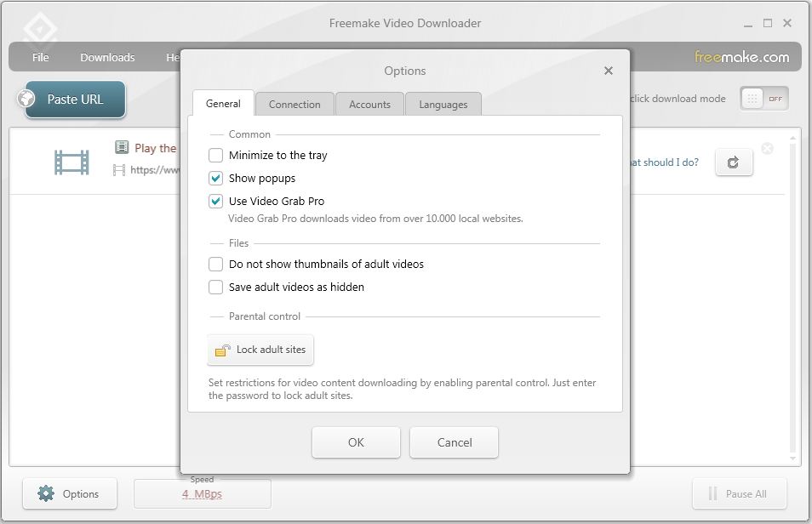This screenshot has height=524, width=812.
Task: Maximize the Freemake Video Downloader window
Action: pyautogui.click(x=768, y=23)
